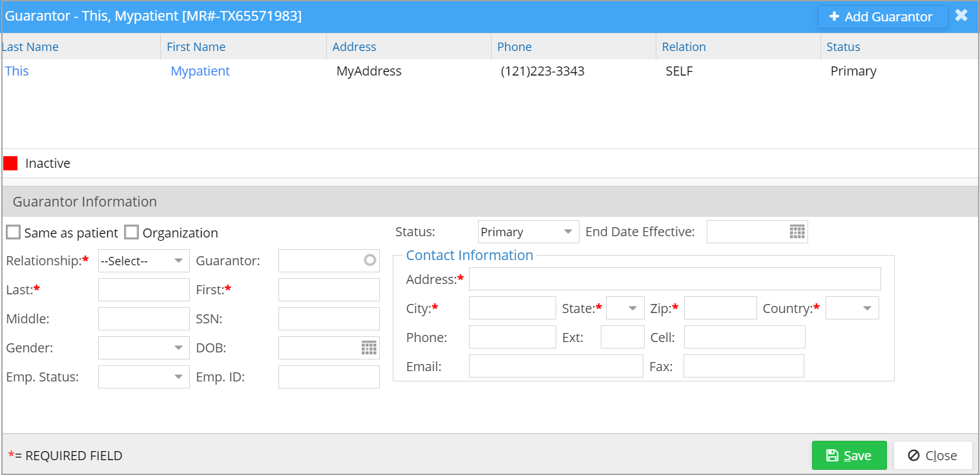Open the Emp. Status dropdown
This screenshot has width=980, height=475.
pyautogui.click(x=143, y=377)
